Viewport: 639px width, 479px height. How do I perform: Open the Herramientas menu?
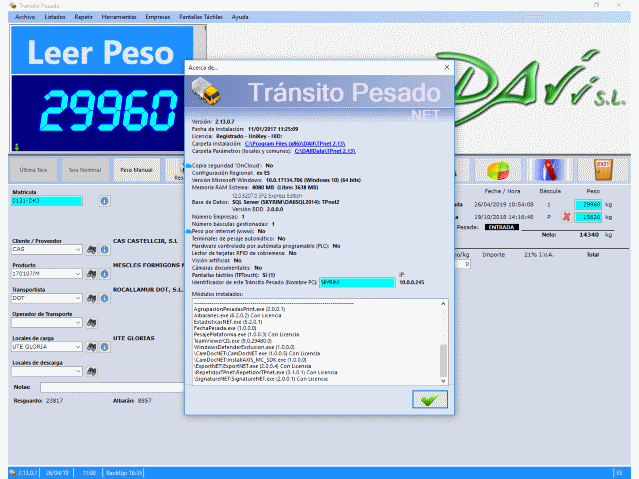pos(119,17)
